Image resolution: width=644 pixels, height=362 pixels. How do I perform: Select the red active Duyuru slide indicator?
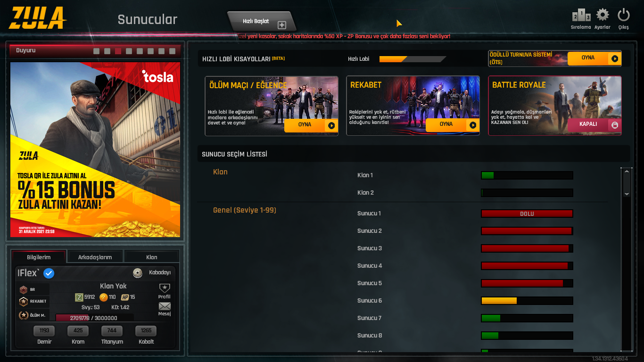point(118,51)
